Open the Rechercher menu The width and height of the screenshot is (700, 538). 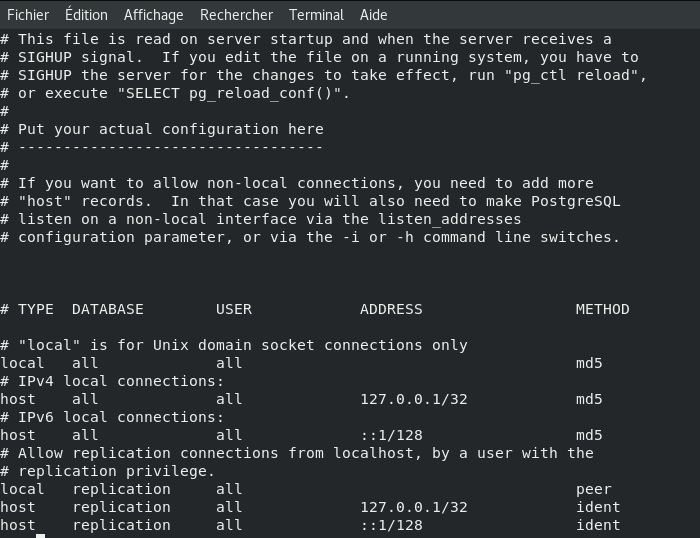tap(236, 15)
